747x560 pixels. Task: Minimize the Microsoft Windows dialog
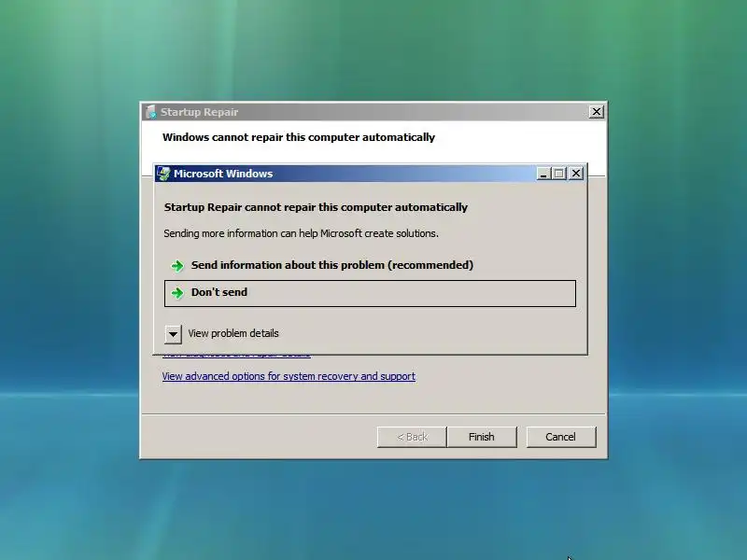(543, 174)
